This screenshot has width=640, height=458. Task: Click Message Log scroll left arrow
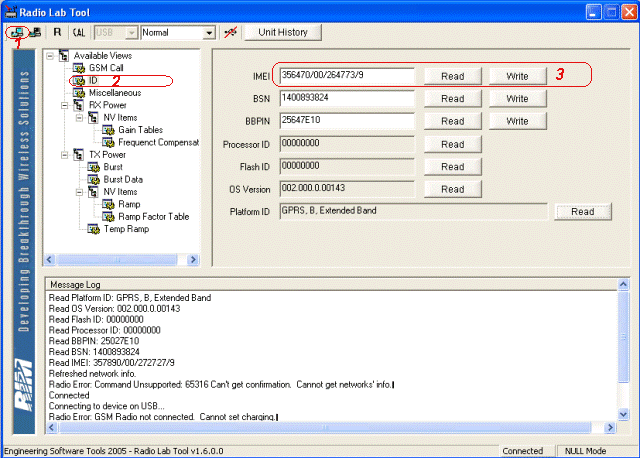[51, 428]
